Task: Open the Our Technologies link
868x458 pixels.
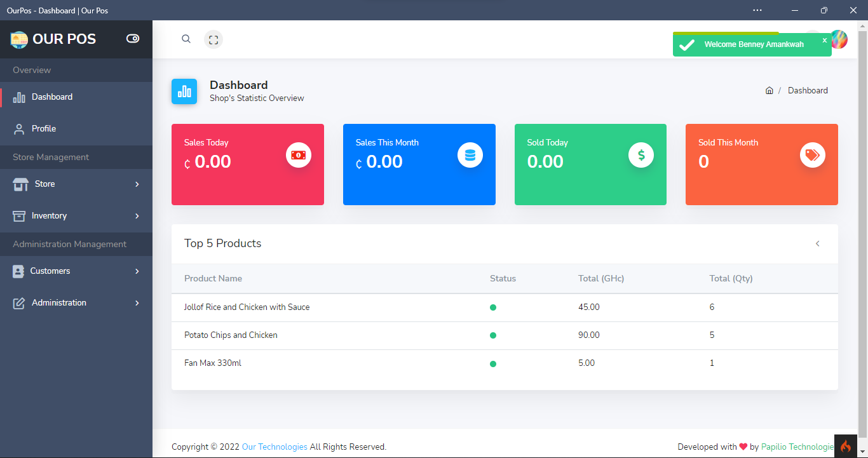Action: click(275, 447)
